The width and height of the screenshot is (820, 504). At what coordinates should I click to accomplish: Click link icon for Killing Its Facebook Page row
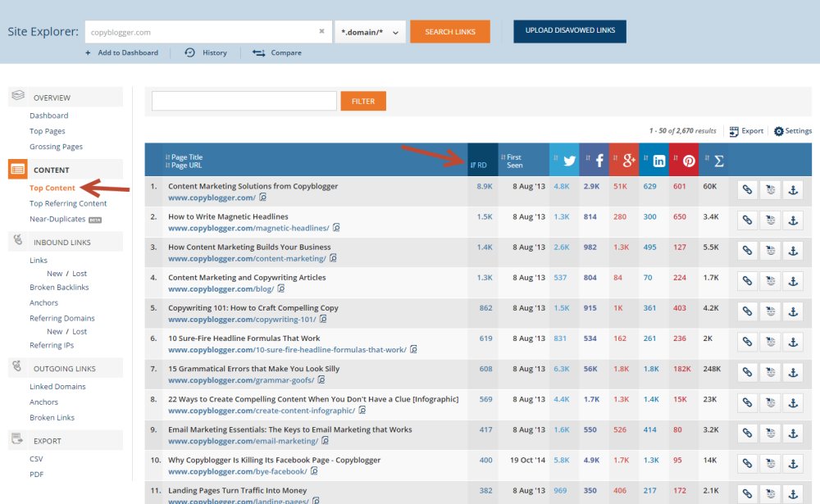tap(747, 464)
